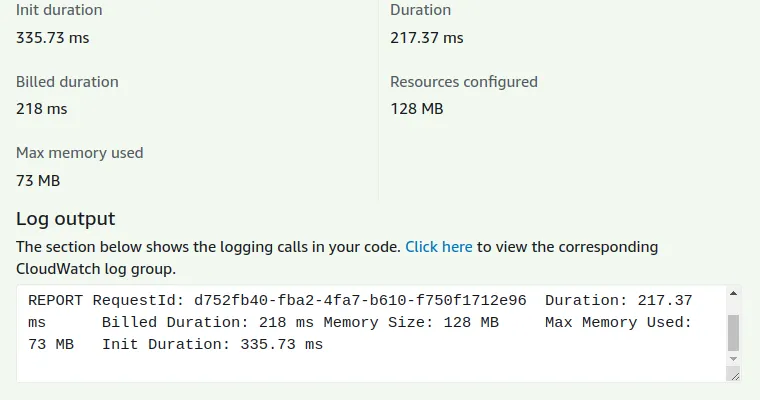Click 'Billed Duration: 218 ms' in the log
760x400 pixels.
pos(208,322)
